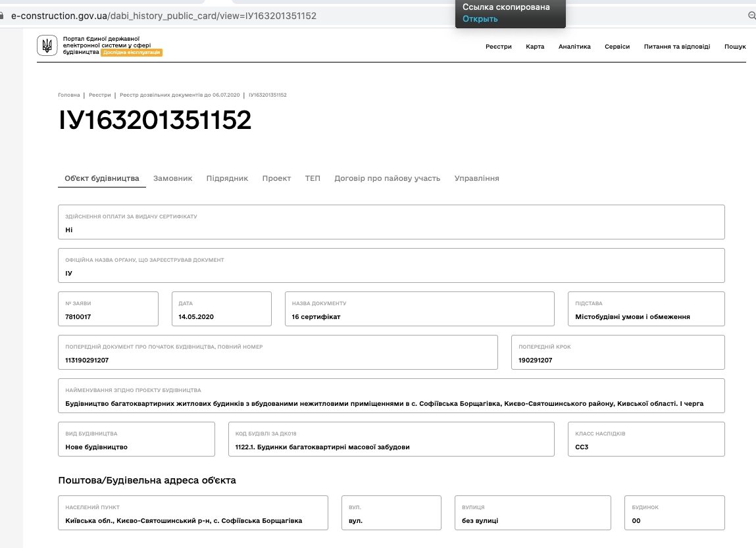The width and height of the screenshot is (756, 548).
Task: Click the registering authority value ІУ
Action: pyautogui.click(x=68, y=273)
